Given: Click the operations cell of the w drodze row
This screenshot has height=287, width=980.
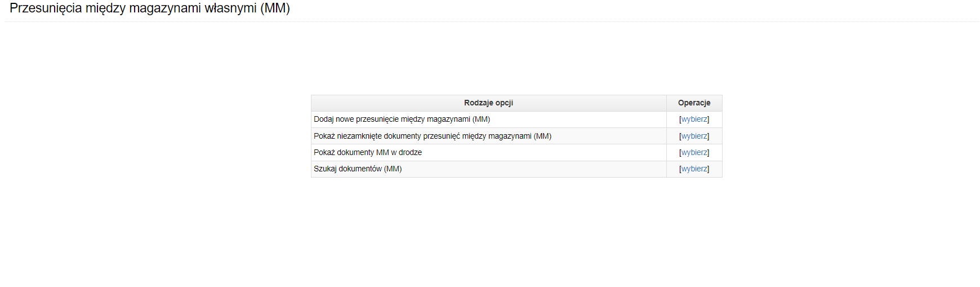Looking at the screenshot, I should click(694, 152).
